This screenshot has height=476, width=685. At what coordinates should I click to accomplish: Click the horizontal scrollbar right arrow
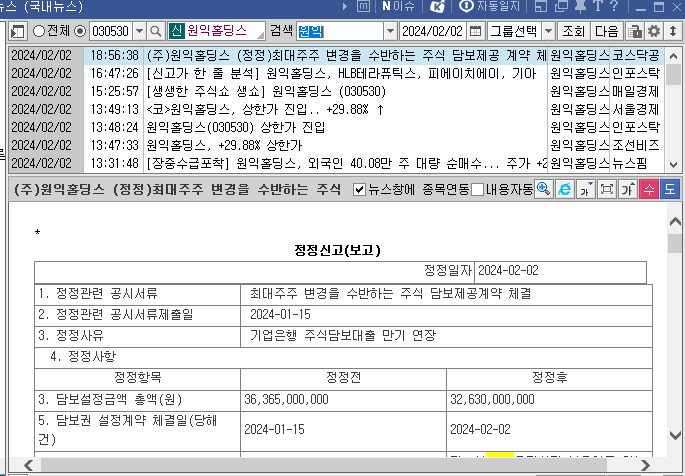(x=646, y=465)
